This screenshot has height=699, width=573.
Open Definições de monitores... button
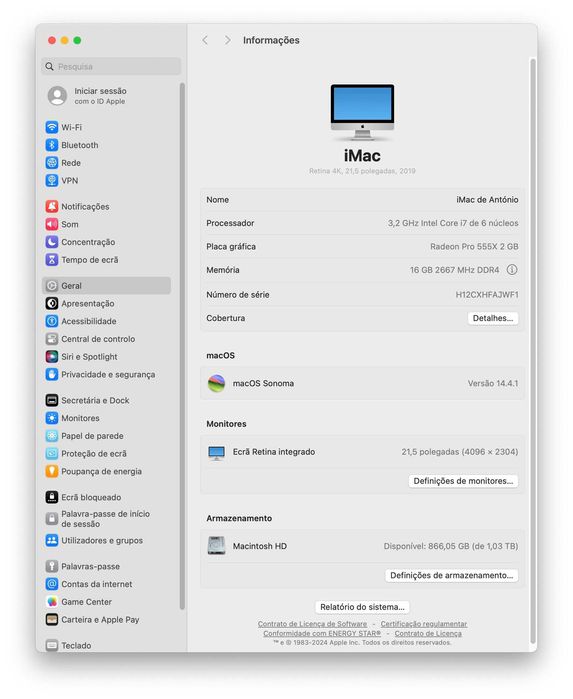tap(463, 481)
